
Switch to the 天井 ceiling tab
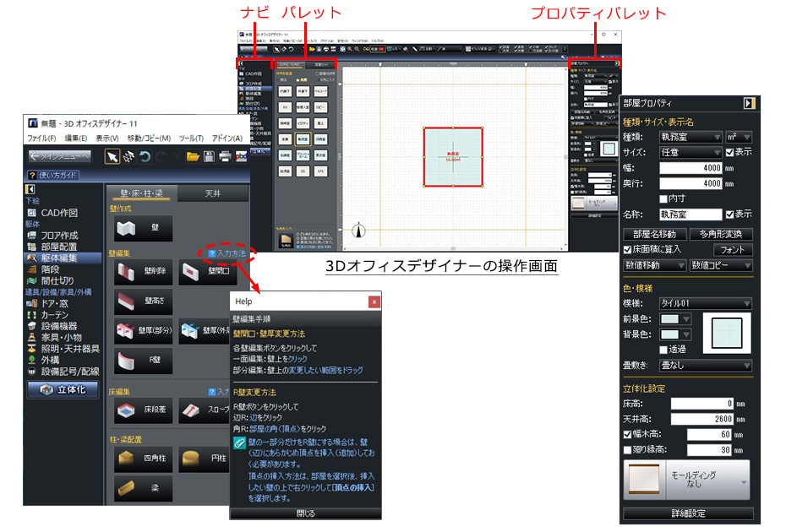(214, 193)
